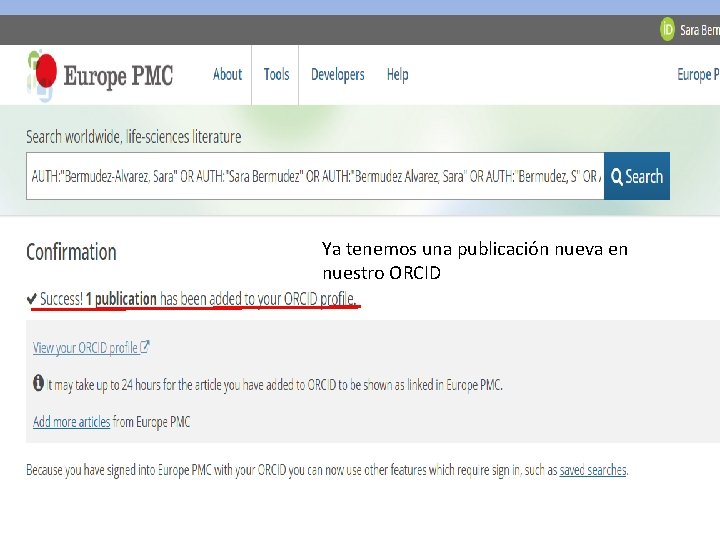Open the About menu item
Image resolution: width=720 pixels, height=540 pixels.
[x=227, y=74]
